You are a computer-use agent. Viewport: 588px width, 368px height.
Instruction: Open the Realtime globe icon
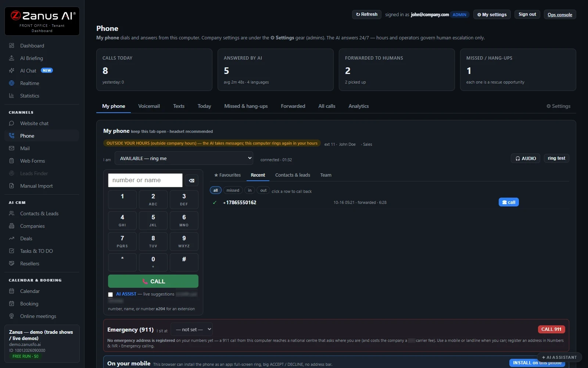pos(11,83)
